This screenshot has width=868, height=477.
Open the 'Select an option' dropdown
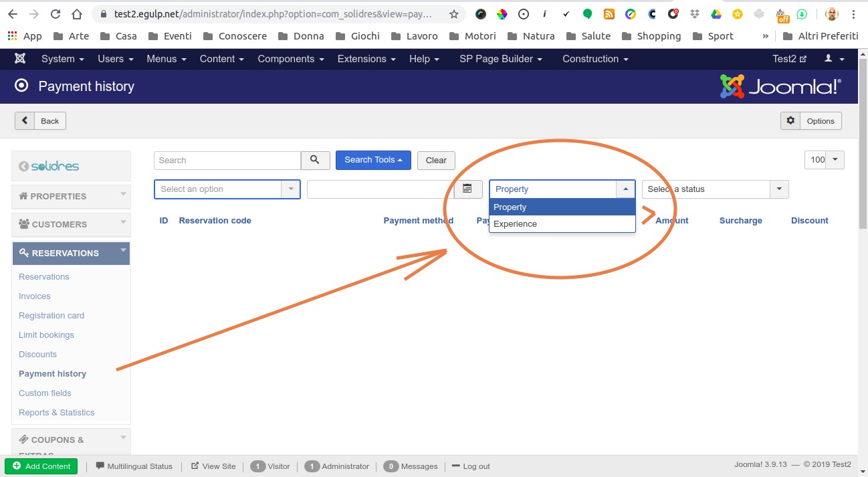(x=227, y=189)
